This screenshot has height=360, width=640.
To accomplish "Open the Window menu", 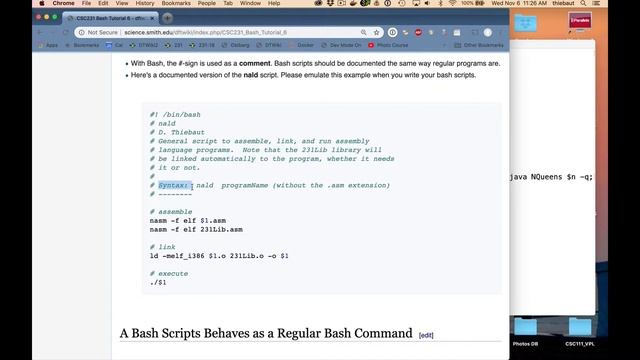I will (250, 3).
